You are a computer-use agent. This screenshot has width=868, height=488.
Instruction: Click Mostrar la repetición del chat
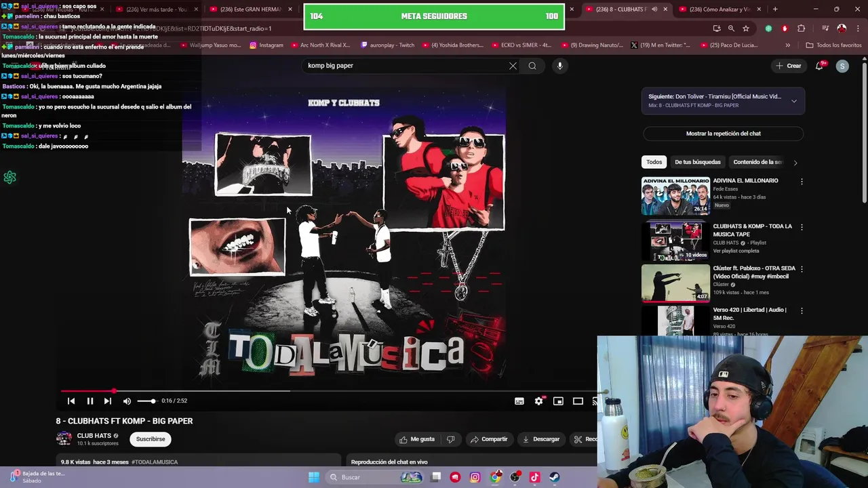point(723,134)
